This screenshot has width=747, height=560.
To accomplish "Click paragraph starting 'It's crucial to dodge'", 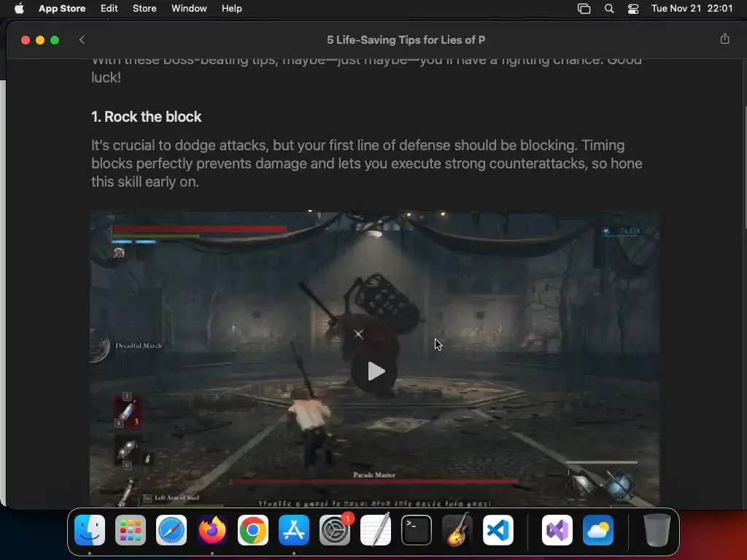I will click(x=367, y=163).
